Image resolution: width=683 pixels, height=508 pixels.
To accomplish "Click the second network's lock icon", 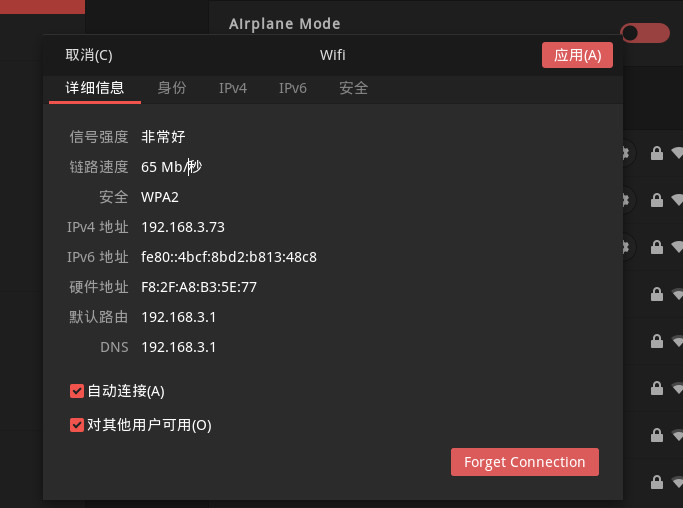I will [656, 200].
